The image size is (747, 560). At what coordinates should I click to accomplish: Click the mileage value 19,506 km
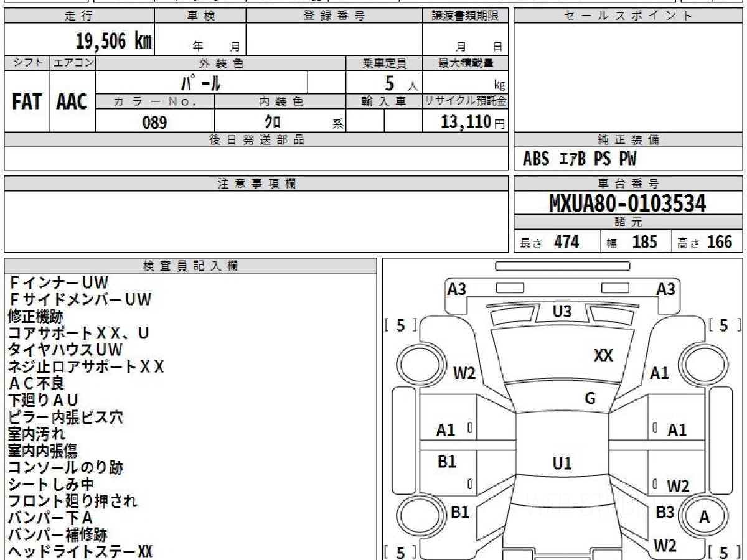pos(114,41)
